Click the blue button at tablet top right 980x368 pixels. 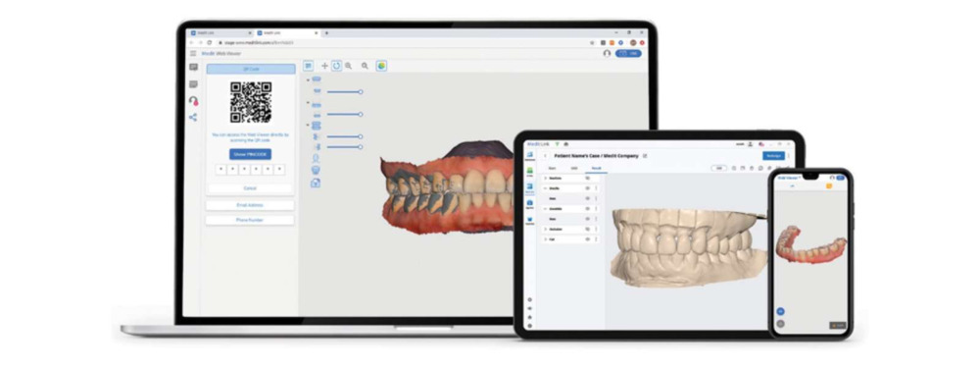[773, 156]
